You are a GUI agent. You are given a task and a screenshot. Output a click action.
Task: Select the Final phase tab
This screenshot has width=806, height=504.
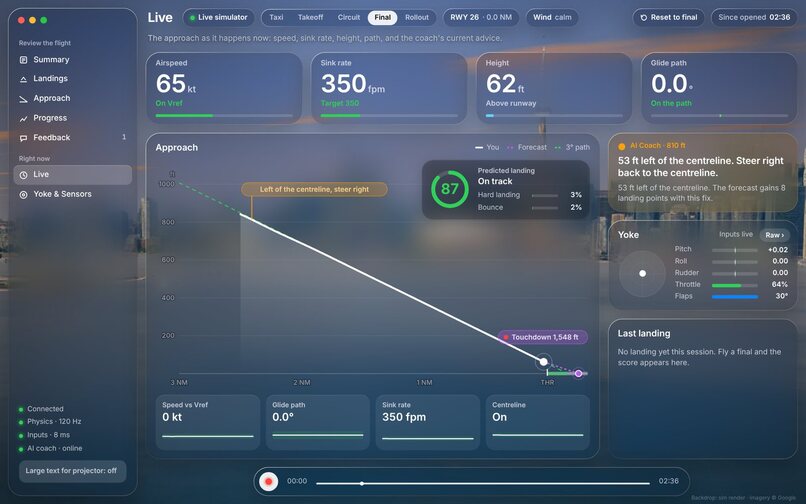click(x=382, y=17)
